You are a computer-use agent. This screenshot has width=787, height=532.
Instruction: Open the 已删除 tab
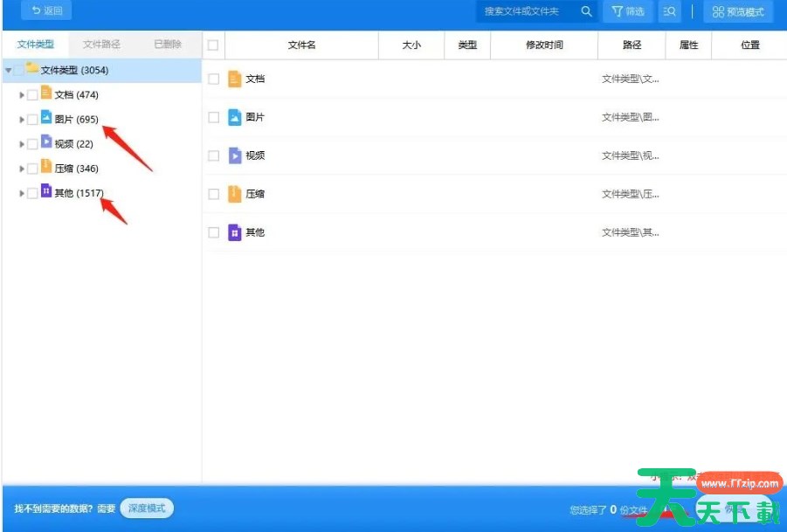(x=168, y=44)
